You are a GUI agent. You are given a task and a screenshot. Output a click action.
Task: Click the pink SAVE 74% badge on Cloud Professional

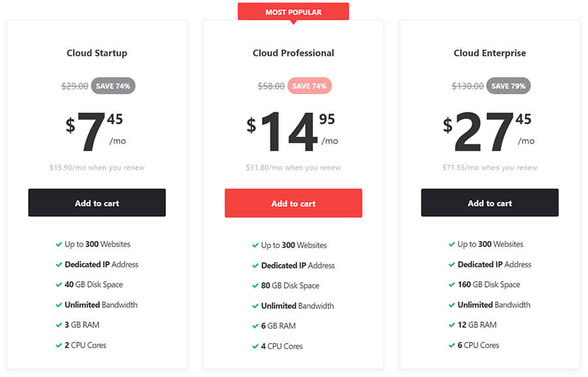tap(310, 86)
